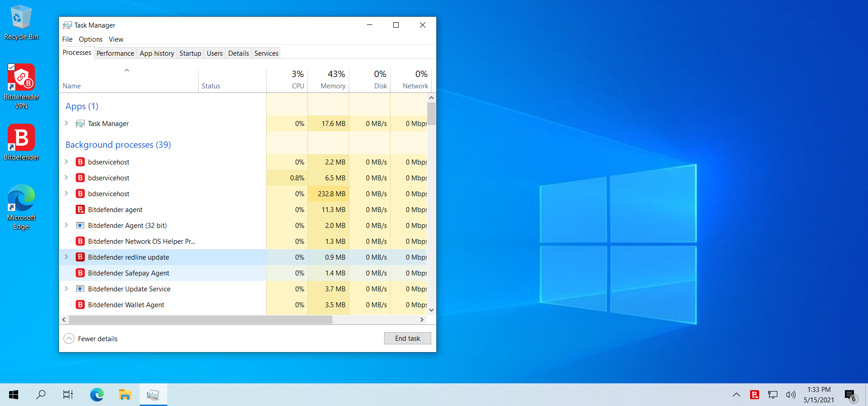The width and height of the screenshot is (868, 406).
Task: Expand the Task Manager app row
Action: coord(66,123)
